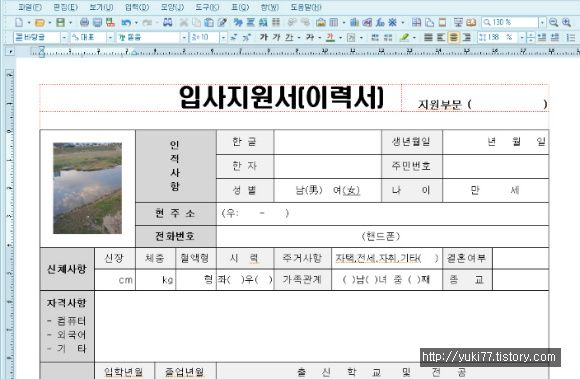
Task: Click the bullet list icon at toolbar end
Action: point(571,37)
